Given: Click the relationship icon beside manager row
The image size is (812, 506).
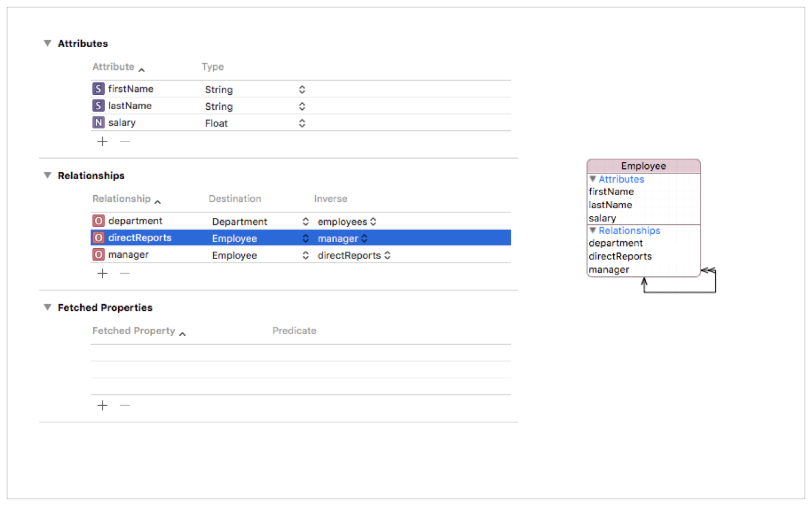Looking at the screenshot, I should click(x=99, y=255).
